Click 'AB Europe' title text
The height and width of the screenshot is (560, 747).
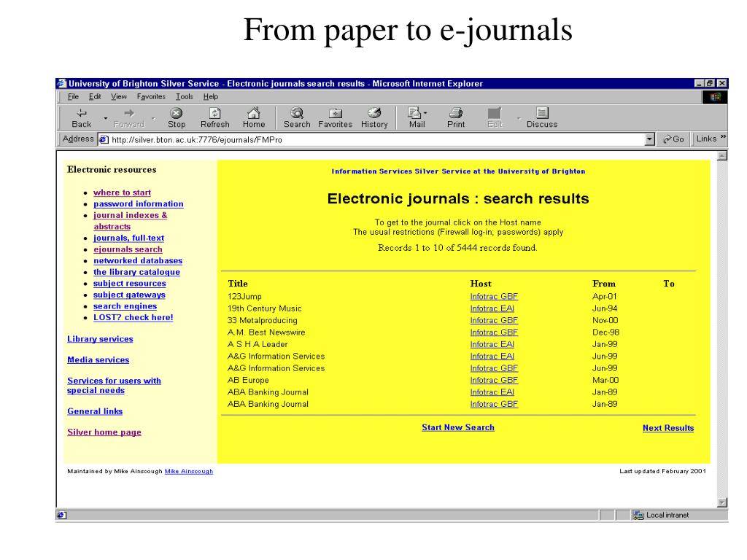pyautogui.click(x=248, y=381)
